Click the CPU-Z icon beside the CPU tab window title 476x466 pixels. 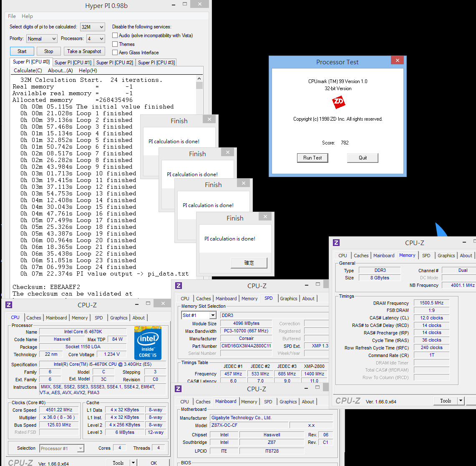point(9,305)
